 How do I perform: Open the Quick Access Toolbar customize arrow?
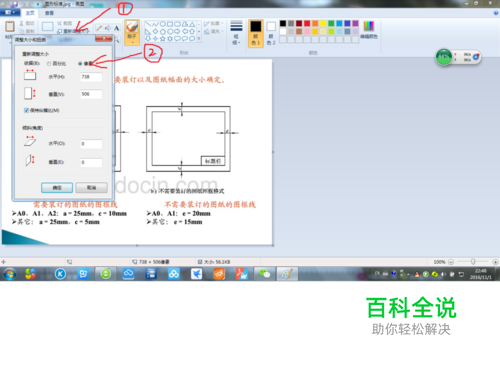[38, 4]
